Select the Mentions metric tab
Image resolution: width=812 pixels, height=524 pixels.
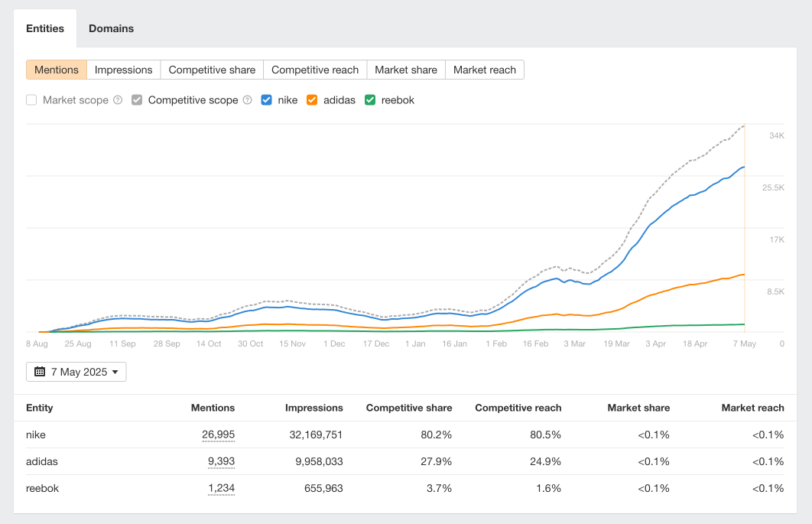[x=57, y=70]
